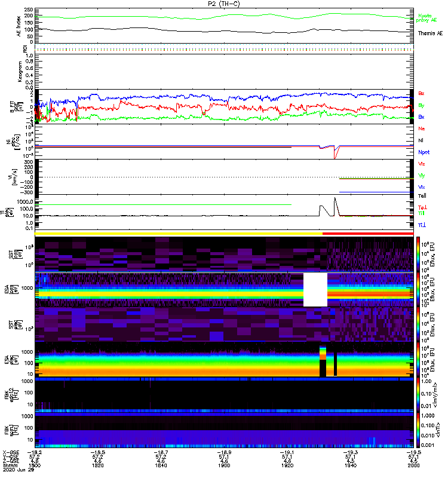Screen dimensions: 448x478
Task: Click the FBK edc12 mV/m color bar
Action: (418, 395)
